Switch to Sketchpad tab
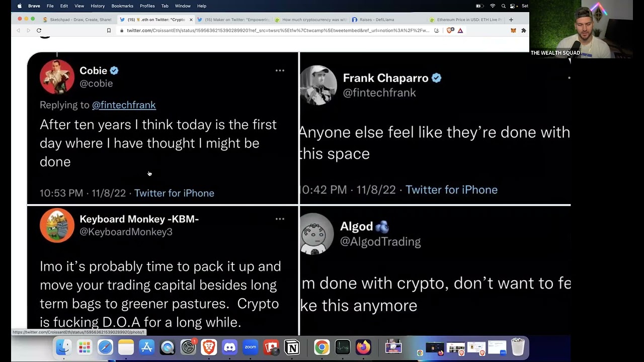Viewport: 644px width, 362px height. [x=78, y=20]
